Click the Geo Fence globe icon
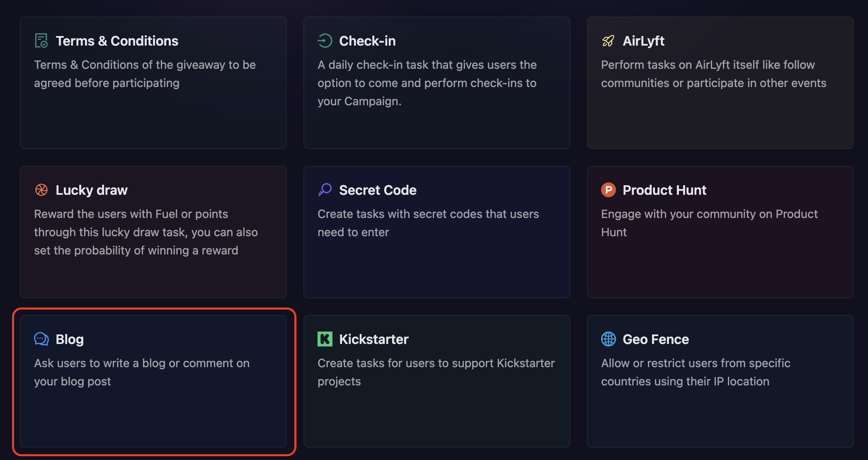Viewport: 868px width, 460px height. (608, 339)
